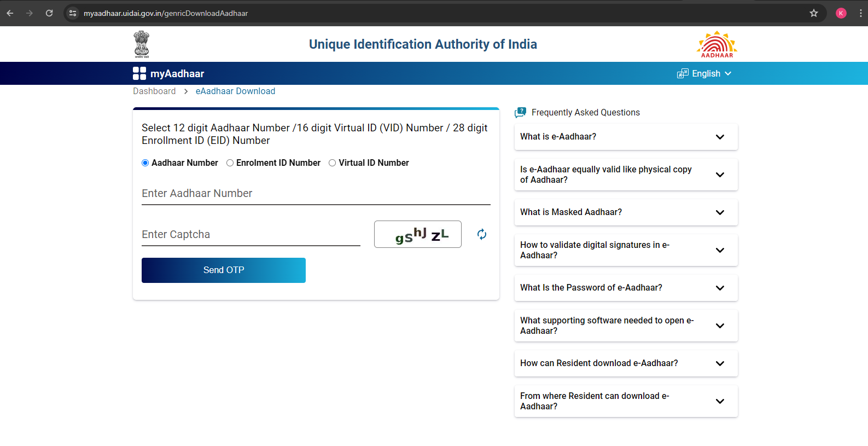Open the browser profile avatar K
This screenshot has height=446, width=868.
pyautogui.click(x=841, y=13)
